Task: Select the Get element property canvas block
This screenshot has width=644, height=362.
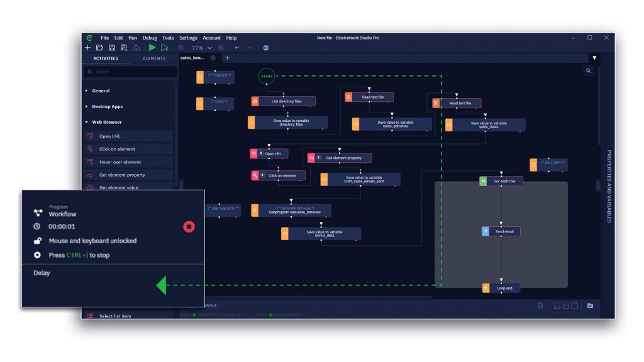Action: pyautogui.click(x=340, y=158)
